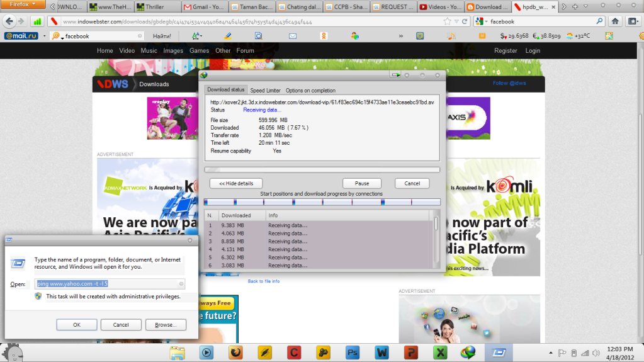Open the Run dialog command history dropdown
Screen dimensions: 644x362
click(181, 284)
